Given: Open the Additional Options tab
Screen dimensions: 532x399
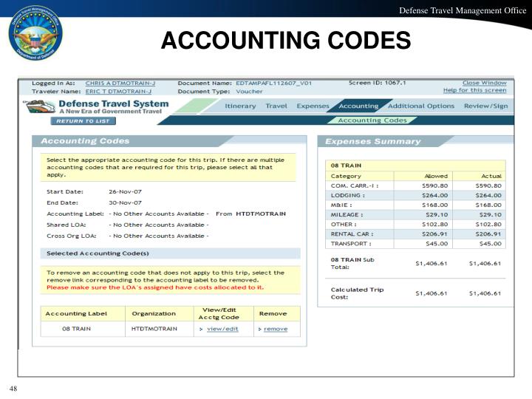Looking at the screenshot, I should tap(420, 106).
